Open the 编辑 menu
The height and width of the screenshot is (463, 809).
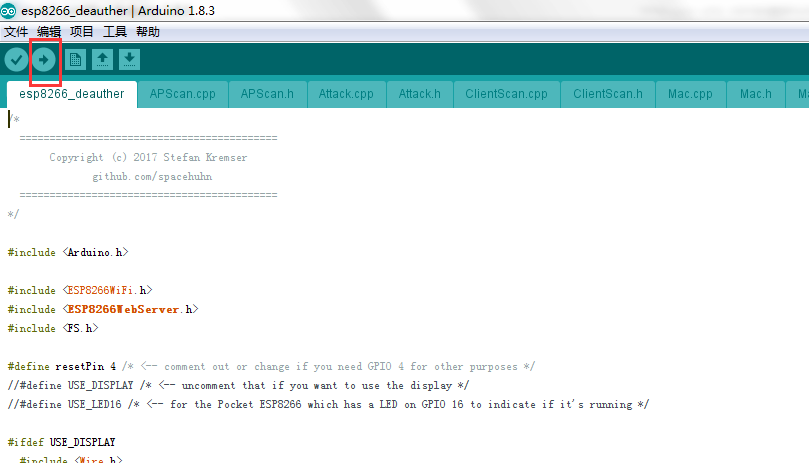49,32
